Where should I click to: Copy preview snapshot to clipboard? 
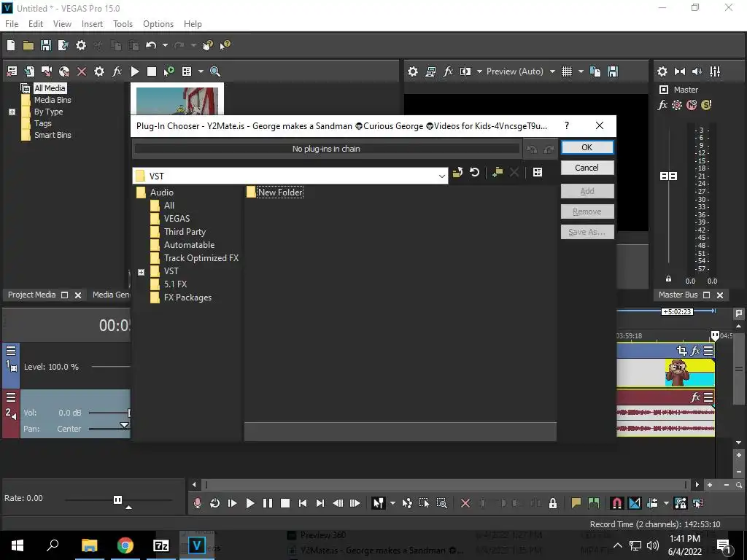pos(595,71)
